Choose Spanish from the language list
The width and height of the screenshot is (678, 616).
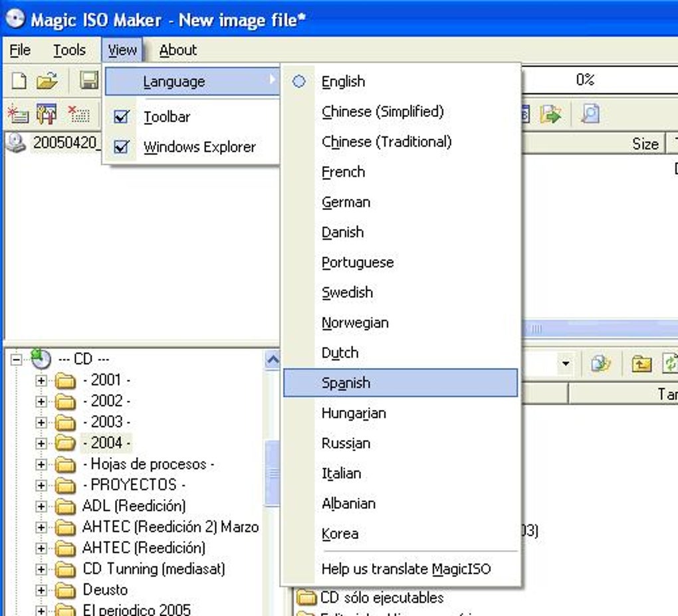tap(400, 383)
